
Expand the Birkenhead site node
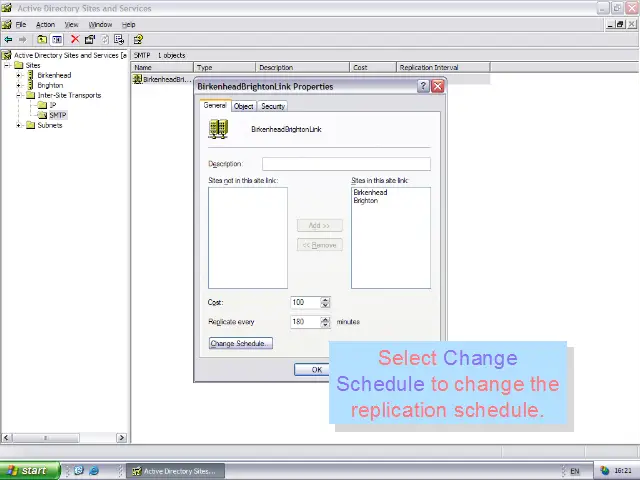point(18,75)
